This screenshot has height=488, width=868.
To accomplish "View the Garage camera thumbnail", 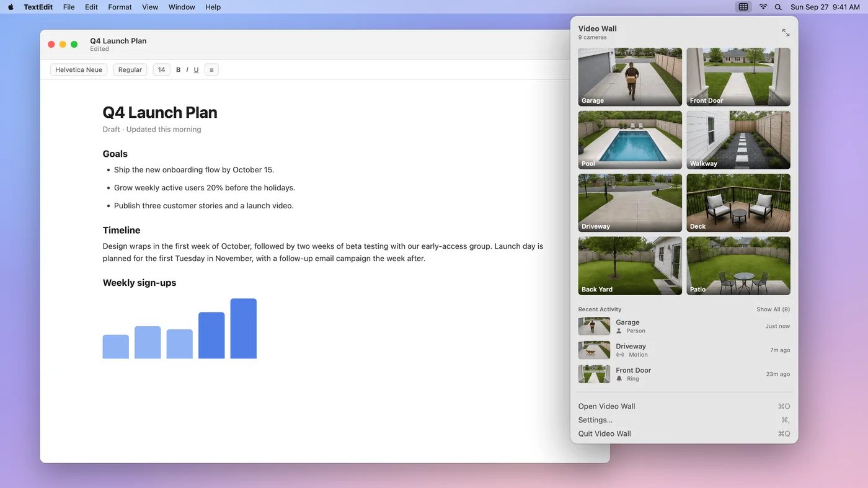I will coord(630,77).
